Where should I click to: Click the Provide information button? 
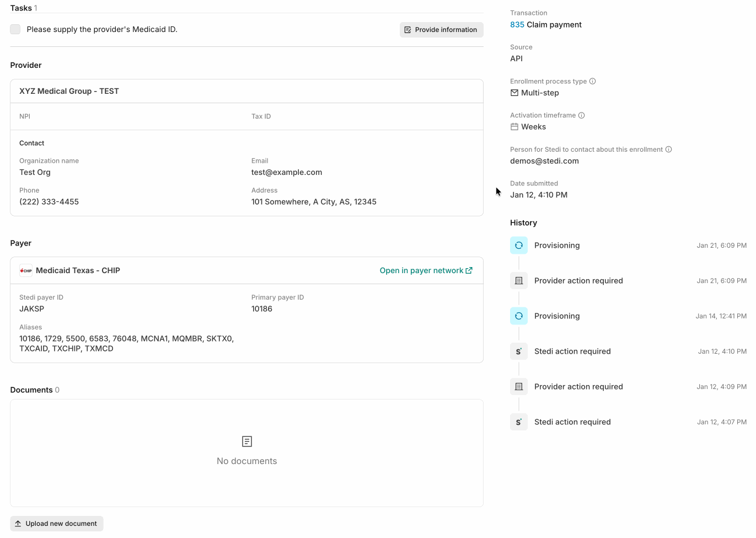coord(441,29)
